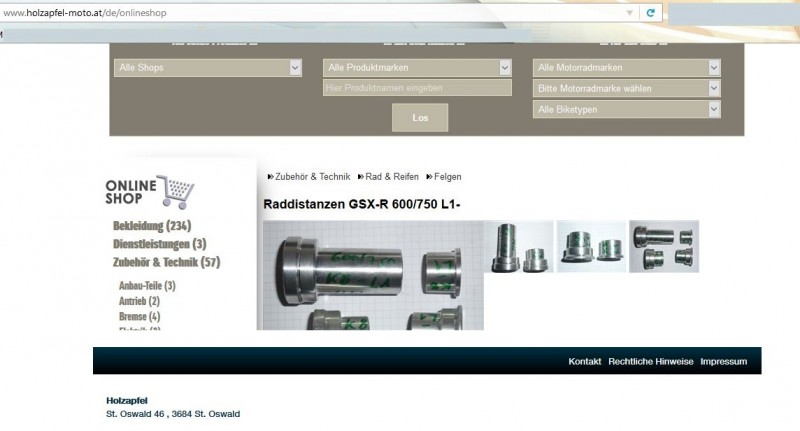Open the Alle Produktmarken dropdown
Image resolution: width=800 pixels, height=431 pixels.
pos(417,67)
